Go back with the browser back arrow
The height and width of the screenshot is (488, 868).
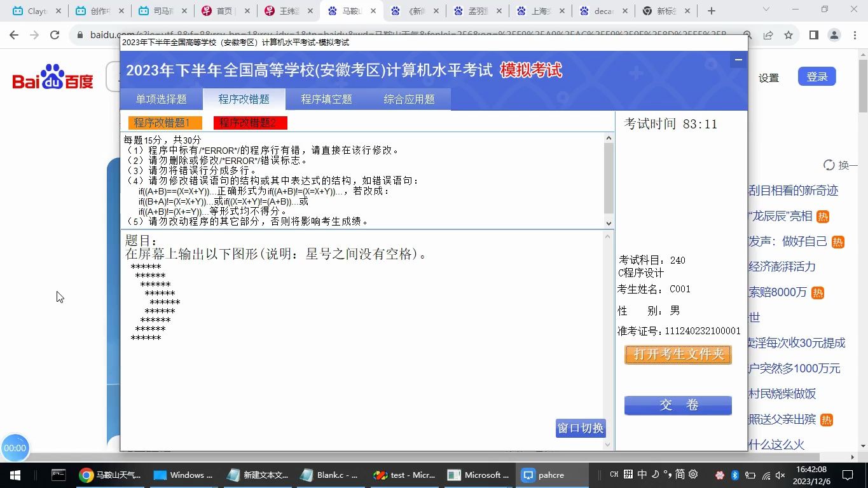point(15,36)
